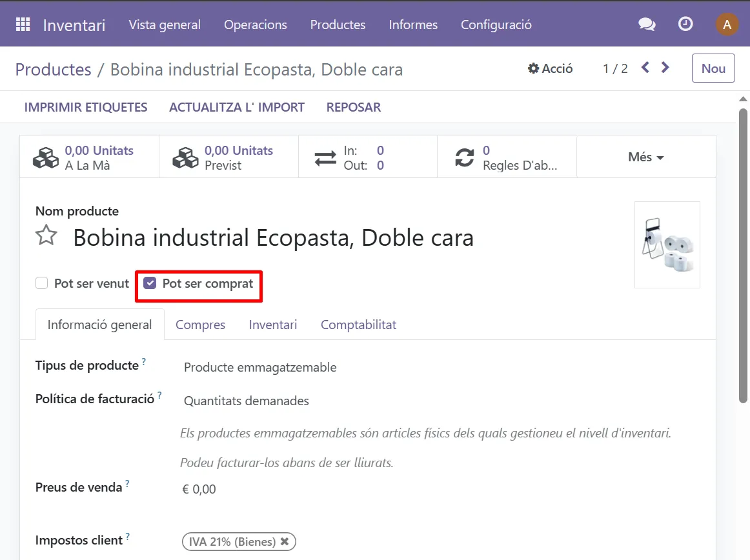750x560 pixels.
Task: Remove the IVA 21% (Bienes) tag
Action: click(285, 541)
